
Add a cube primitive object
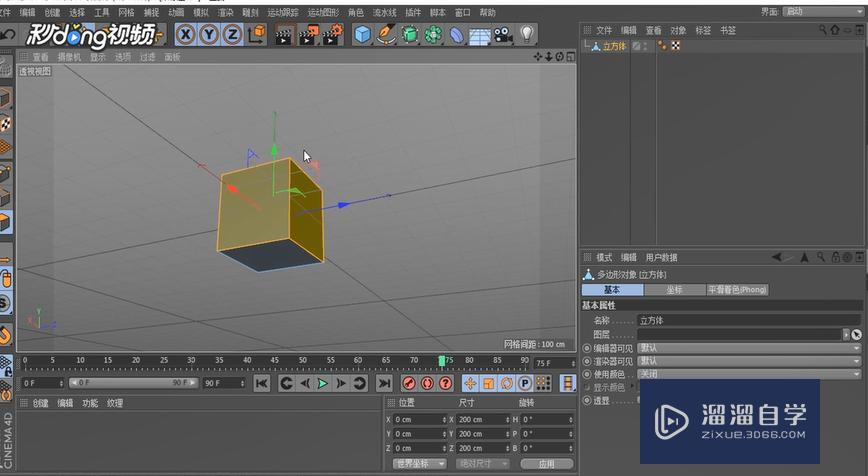tap(362, 35)
